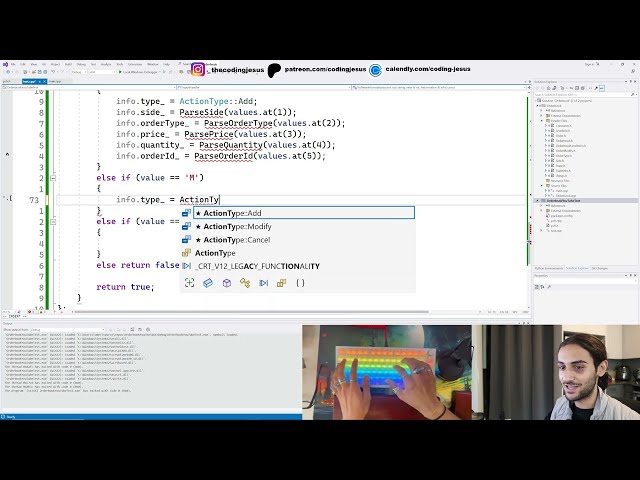Viewport: 640px width, 480px height.
Task: Click patreon.com/codingjesus link text
Action: (325, 69)
